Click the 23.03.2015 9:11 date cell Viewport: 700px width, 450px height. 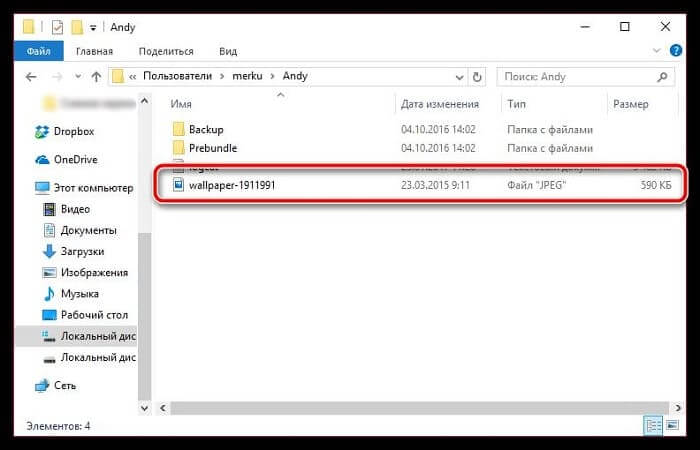pyautogui.click(x=435, y=185)
